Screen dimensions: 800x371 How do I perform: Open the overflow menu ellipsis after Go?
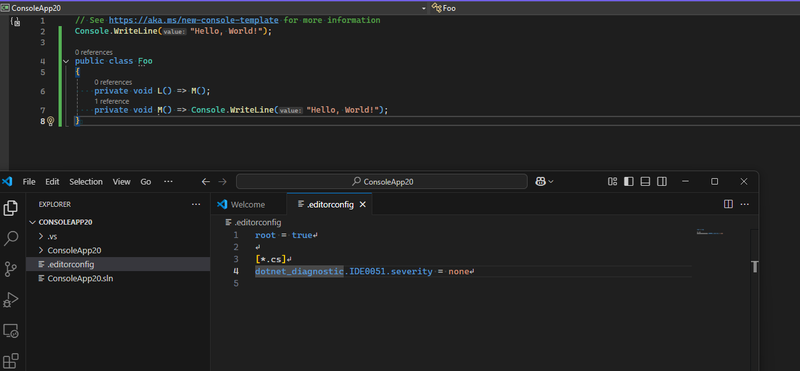(x=168, y=182)
